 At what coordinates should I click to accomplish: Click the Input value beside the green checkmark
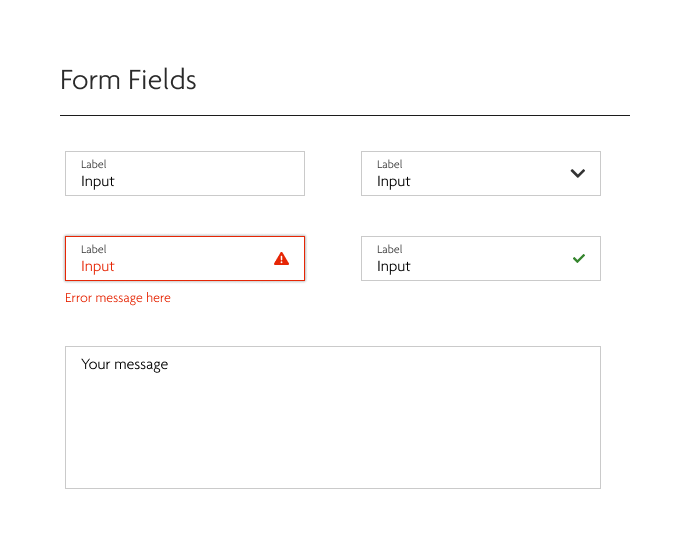coord(394,267)
